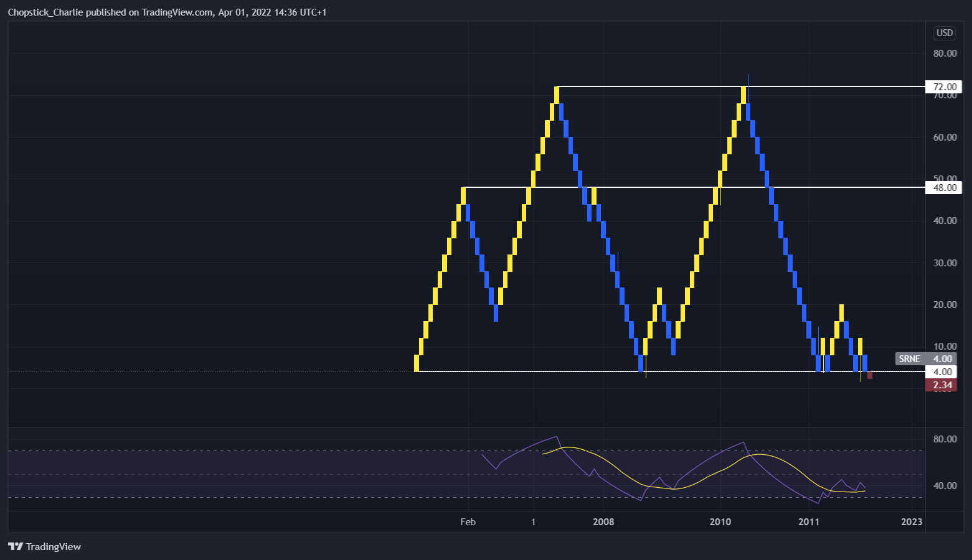The image size is (972, 560).
Task: Click the 20.00 price axis value
Action: [945, 305]
